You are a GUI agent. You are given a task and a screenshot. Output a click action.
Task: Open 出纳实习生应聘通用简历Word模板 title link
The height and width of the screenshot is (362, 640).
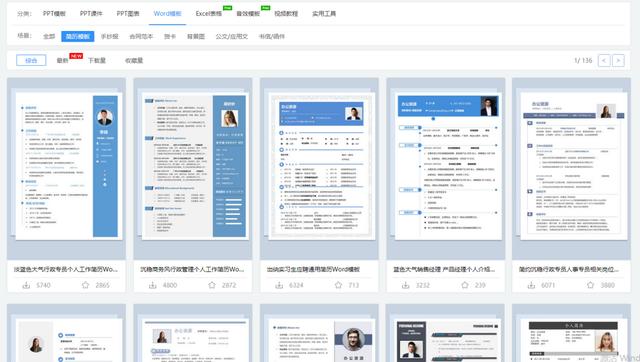[313, 269]
